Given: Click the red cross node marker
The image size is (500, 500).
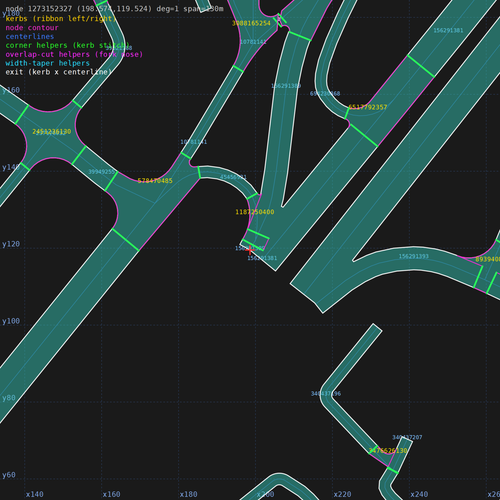Looking at the screenshot, I should pos(250,249).
